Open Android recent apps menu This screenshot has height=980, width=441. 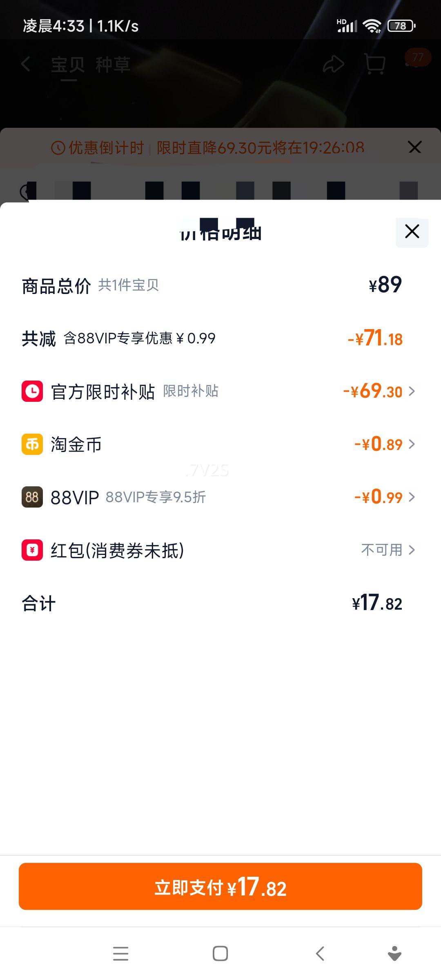click(x=121, y=954)
